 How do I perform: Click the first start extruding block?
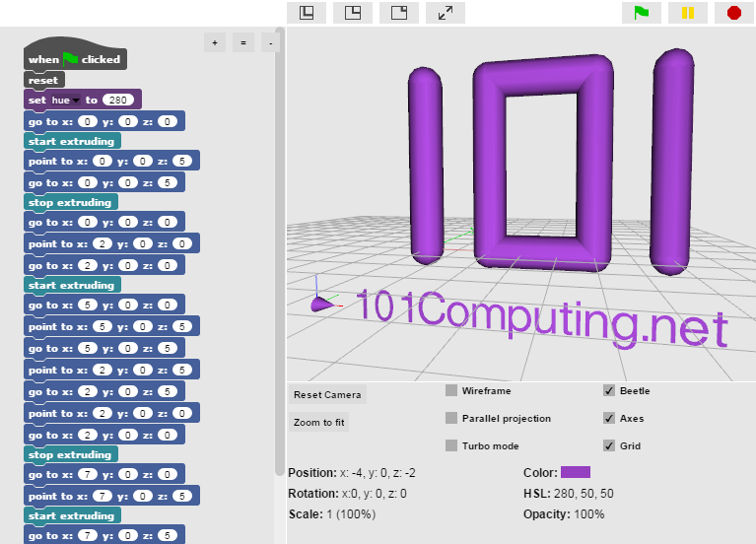72,141
